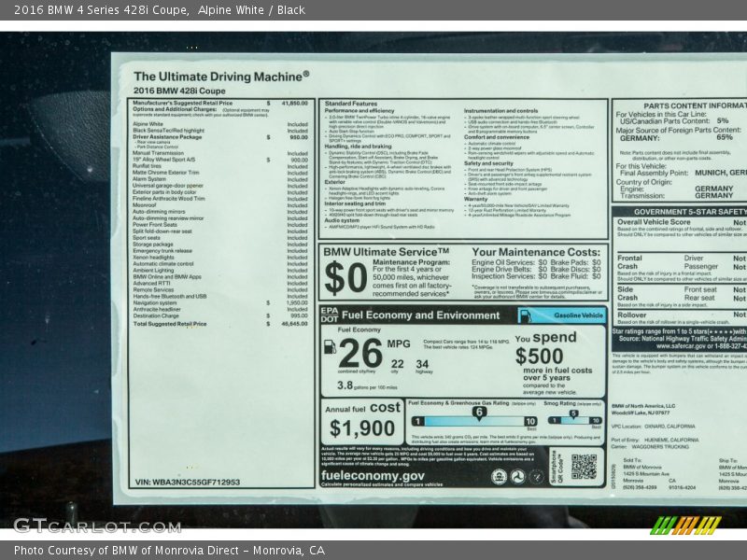Select the smartphone QR code on the sticker

pyautogui.click(x=584, y=466)
